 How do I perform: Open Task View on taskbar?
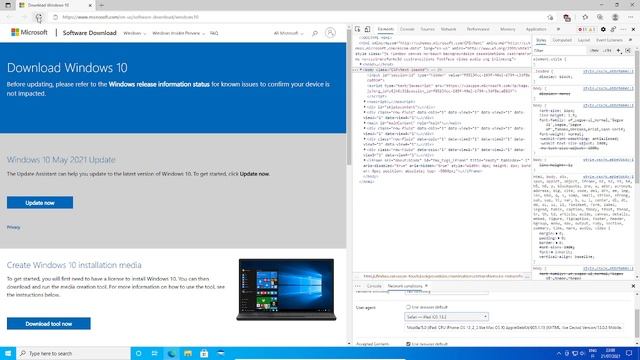coord(155,353)
